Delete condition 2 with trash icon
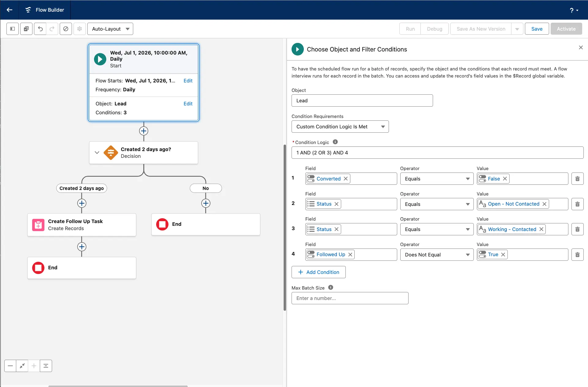Viewport: 588px width, 387px height. [x=577, y=204]
